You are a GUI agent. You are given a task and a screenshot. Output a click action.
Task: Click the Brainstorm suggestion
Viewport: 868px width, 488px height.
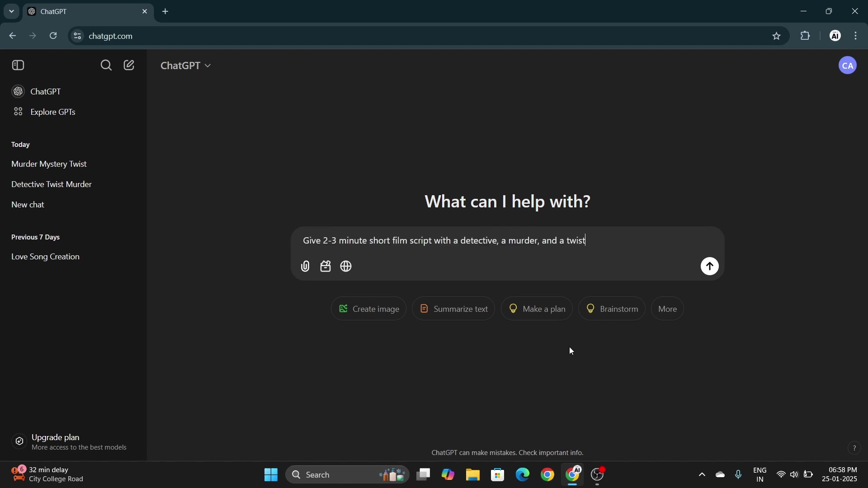pos(613,310)
